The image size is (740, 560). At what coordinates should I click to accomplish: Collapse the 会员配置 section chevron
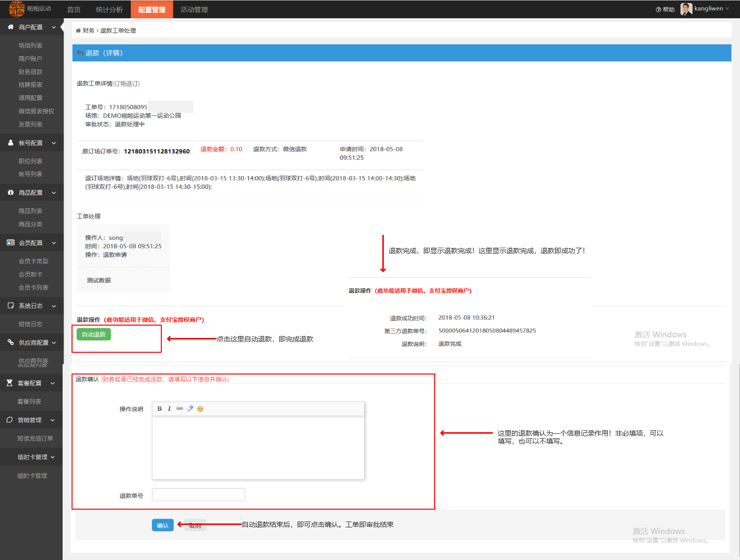[x=54, y=243]
